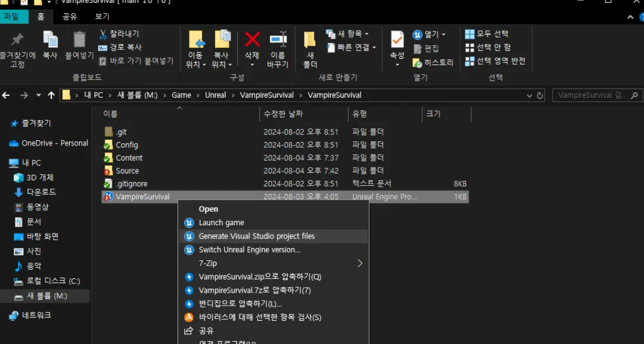Collapse the ribbon with the up chevron

pos(631,17)
